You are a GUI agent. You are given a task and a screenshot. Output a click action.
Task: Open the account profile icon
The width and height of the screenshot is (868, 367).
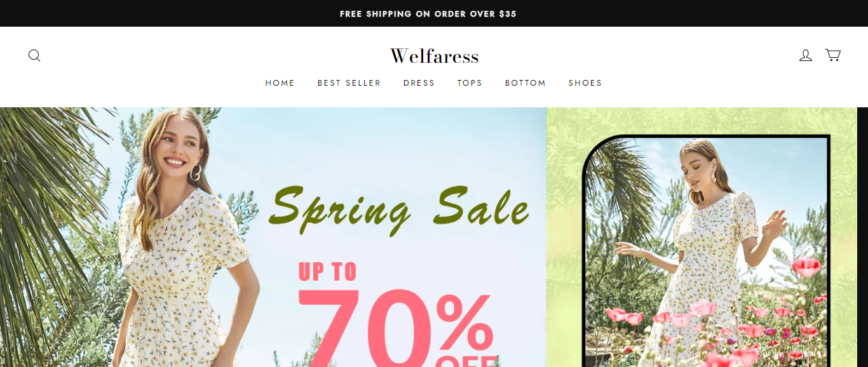point(806,55)
